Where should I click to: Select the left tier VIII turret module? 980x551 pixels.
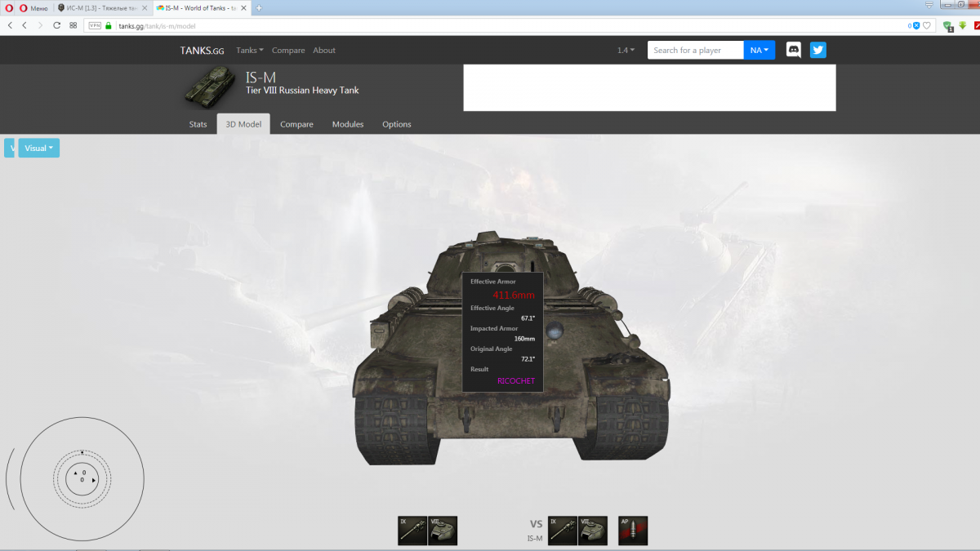(443, 531)
